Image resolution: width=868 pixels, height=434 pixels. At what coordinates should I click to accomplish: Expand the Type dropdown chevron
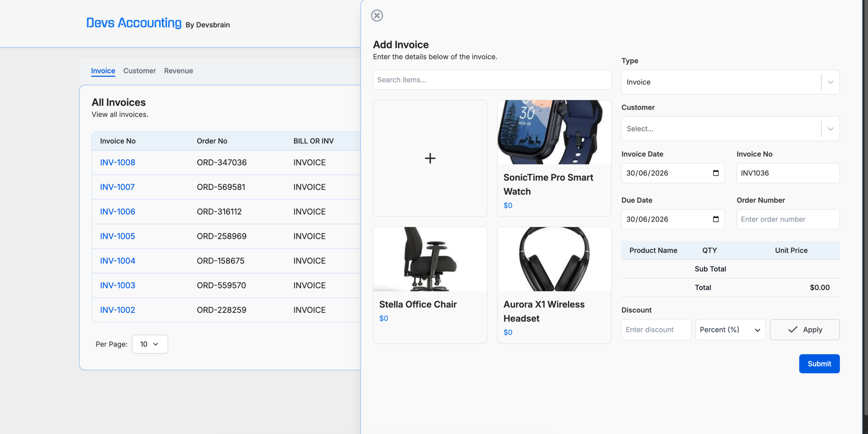(x=830, y=82)
